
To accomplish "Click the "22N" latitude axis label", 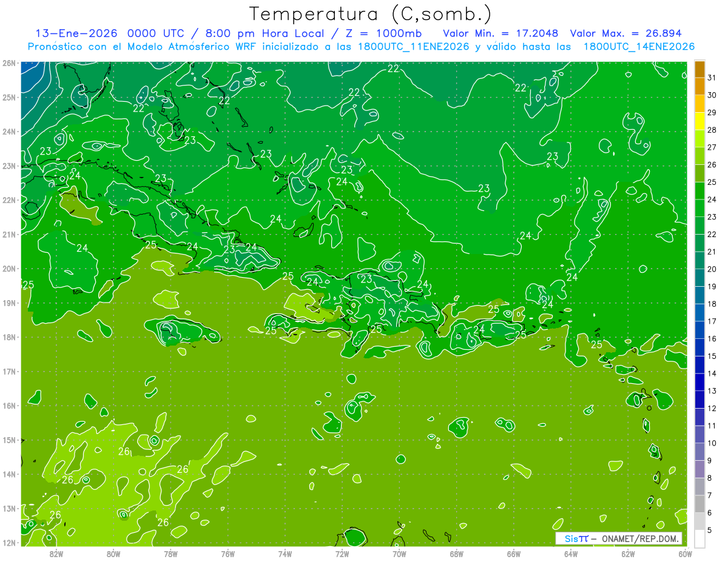I will click(8, 200).
